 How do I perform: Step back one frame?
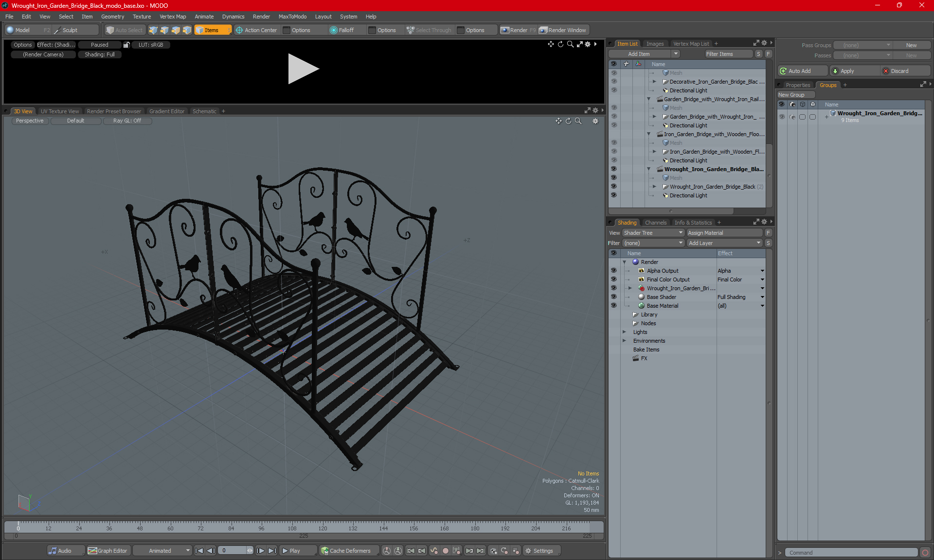[211, 551]
